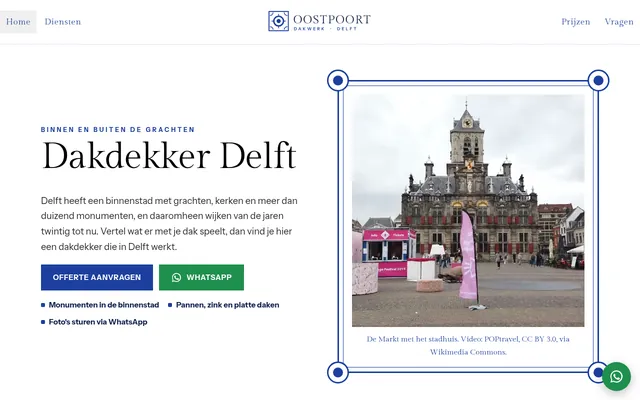The image size is (640, 400).
Task: Click the Markt stadhuis video image
Action: point(468,211)
